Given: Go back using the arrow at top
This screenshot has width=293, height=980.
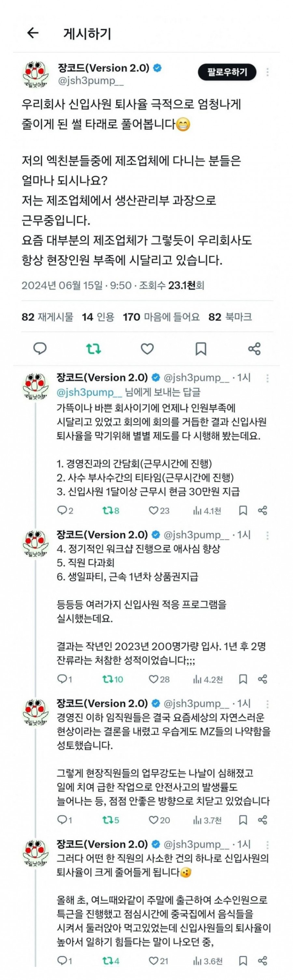Looking at the screenshot, I should pos(33,33).
